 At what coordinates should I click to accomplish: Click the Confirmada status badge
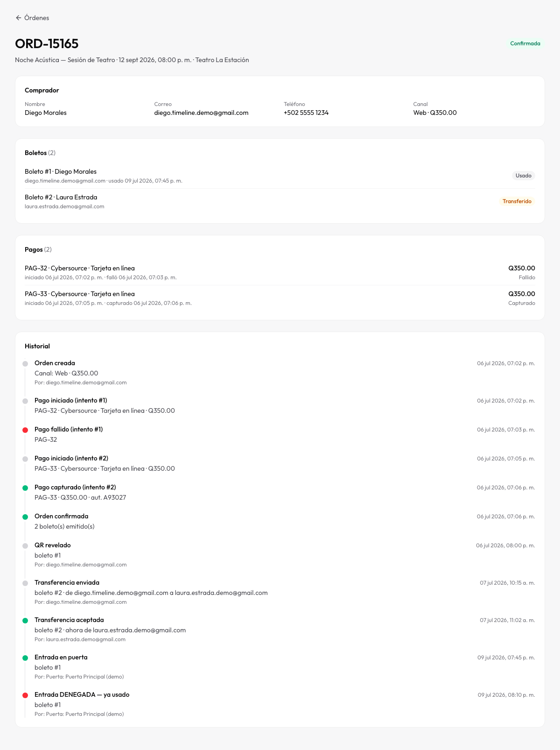[525, 43]
